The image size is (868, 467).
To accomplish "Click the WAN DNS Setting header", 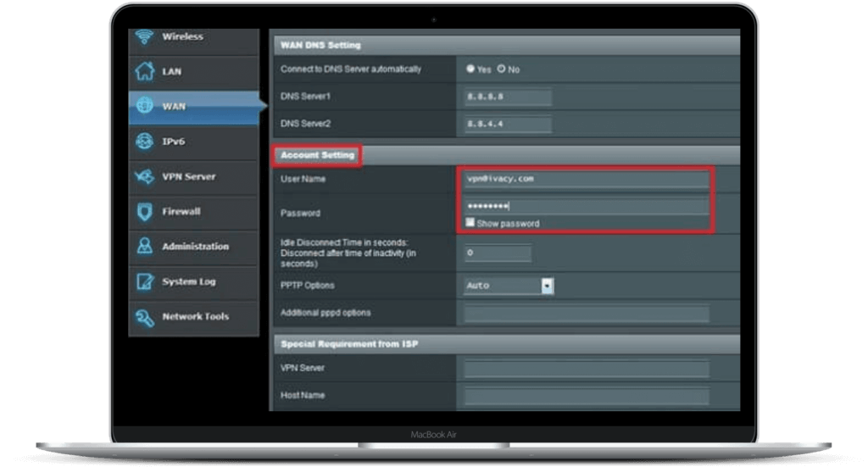I will pyautogui.click(x=507, y=46).
